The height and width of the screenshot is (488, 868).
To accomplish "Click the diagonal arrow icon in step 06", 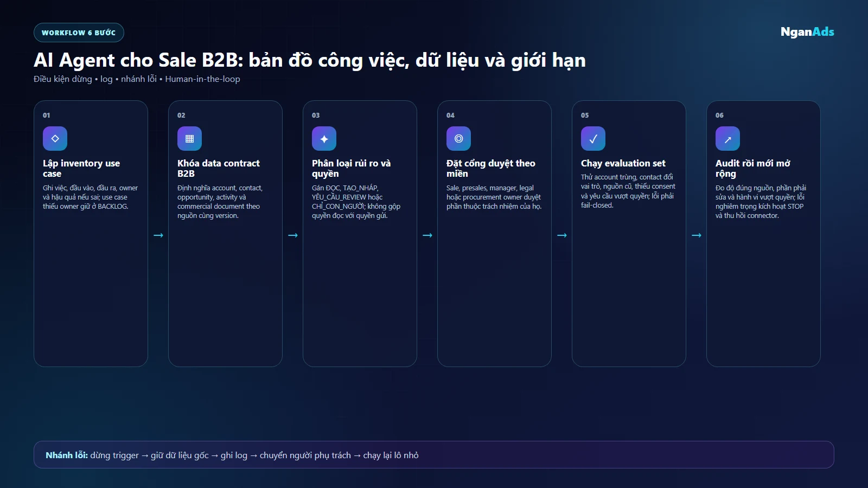I will pyautogui.click(x=727, y=139).
